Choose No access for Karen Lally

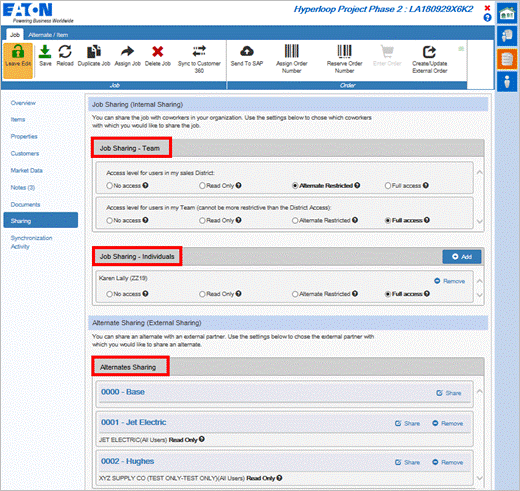point(109,294)
